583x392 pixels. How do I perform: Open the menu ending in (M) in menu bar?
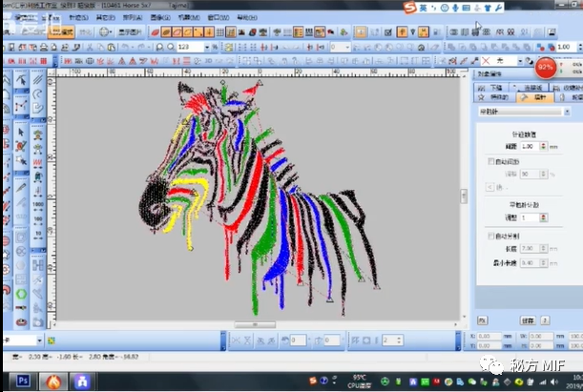[x=189, y=17]
